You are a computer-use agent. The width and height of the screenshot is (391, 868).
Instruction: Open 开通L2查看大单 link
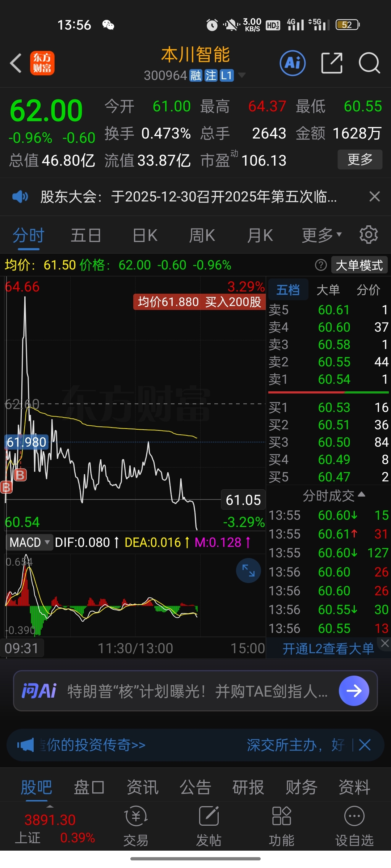click(x=328, y=648)
